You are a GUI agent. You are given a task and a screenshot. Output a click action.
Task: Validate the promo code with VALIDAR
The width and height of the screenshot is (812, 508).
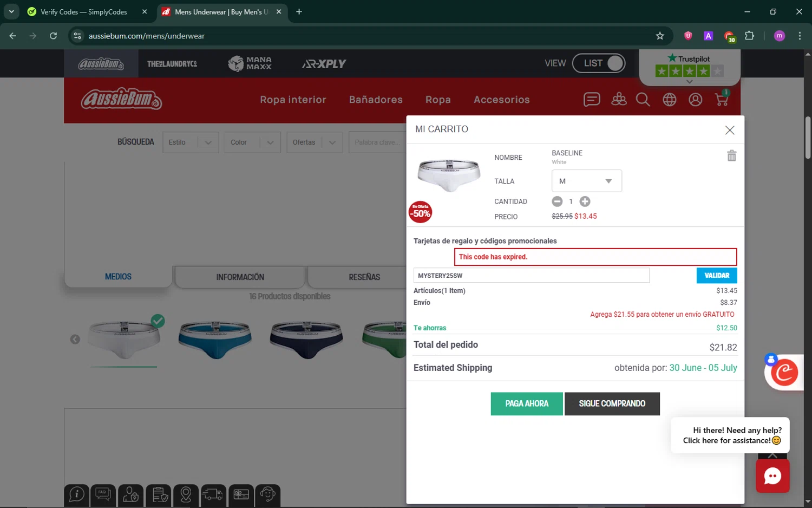point(717,276)
